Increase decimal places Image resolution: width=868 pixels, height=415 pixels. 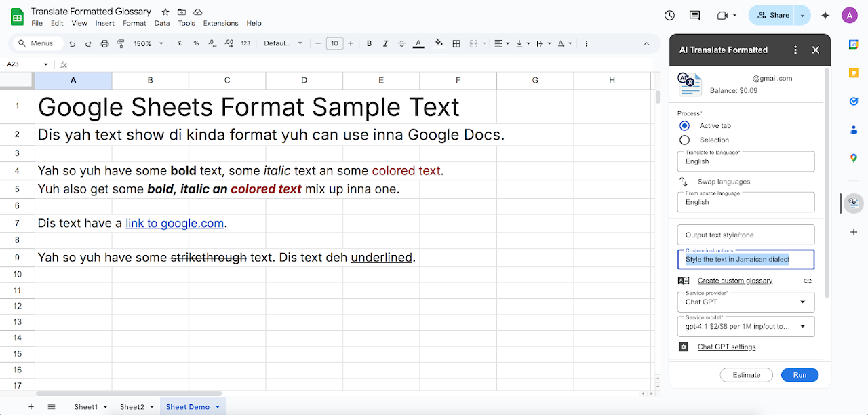(229, 43)
